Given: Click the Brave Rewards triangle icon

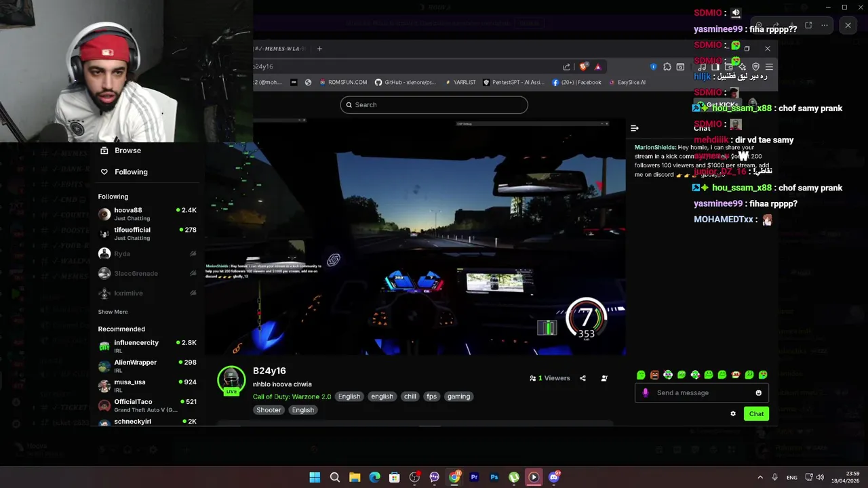Looking at the screenshot, I should click(x=597, y=66).
